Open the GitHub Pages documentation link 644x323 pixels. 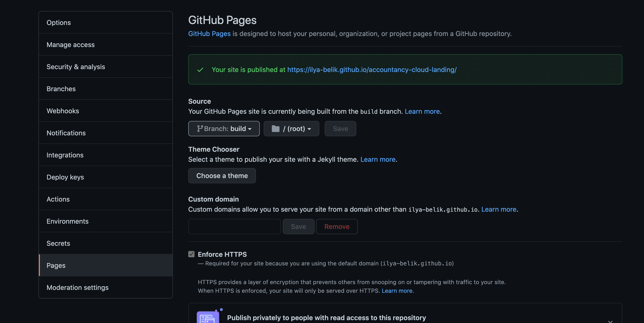pos(209,34)
